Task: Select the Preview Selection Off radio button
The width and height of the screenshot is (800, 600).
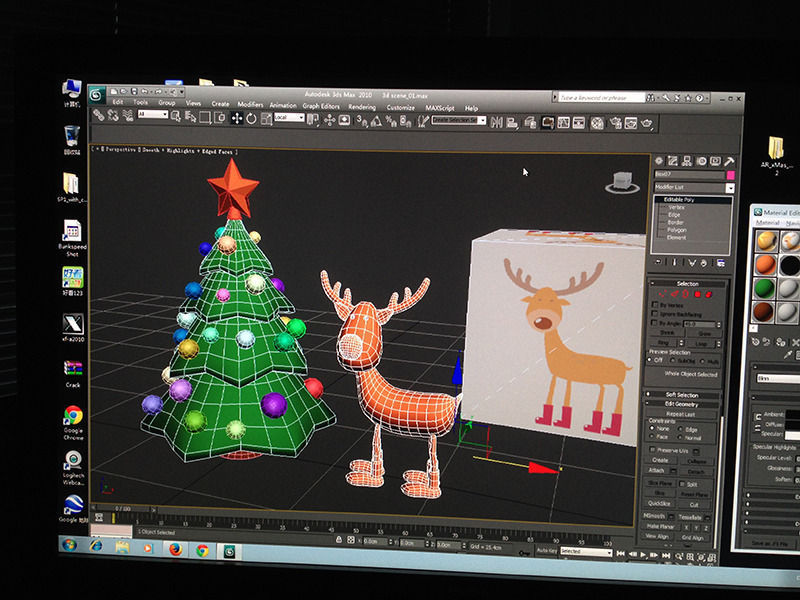Action: pos(651,360)
